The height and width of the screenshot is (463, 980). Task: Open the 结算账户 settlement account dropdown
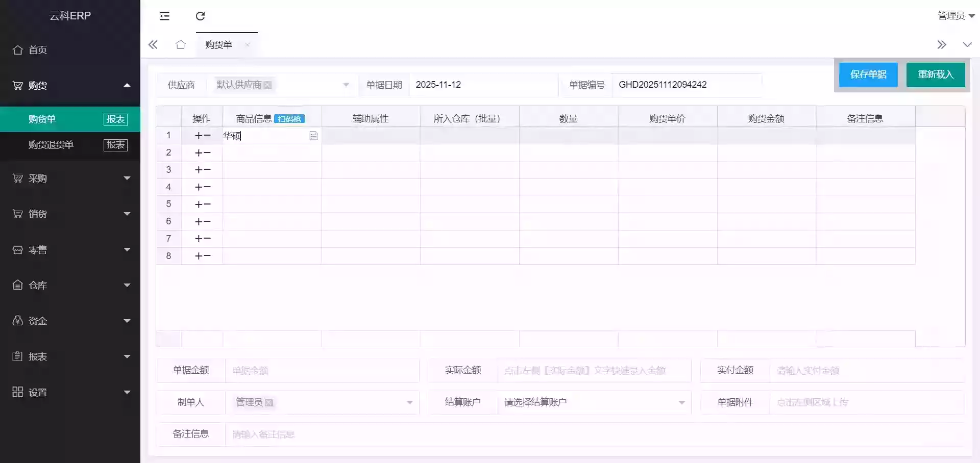coord(681,402)
